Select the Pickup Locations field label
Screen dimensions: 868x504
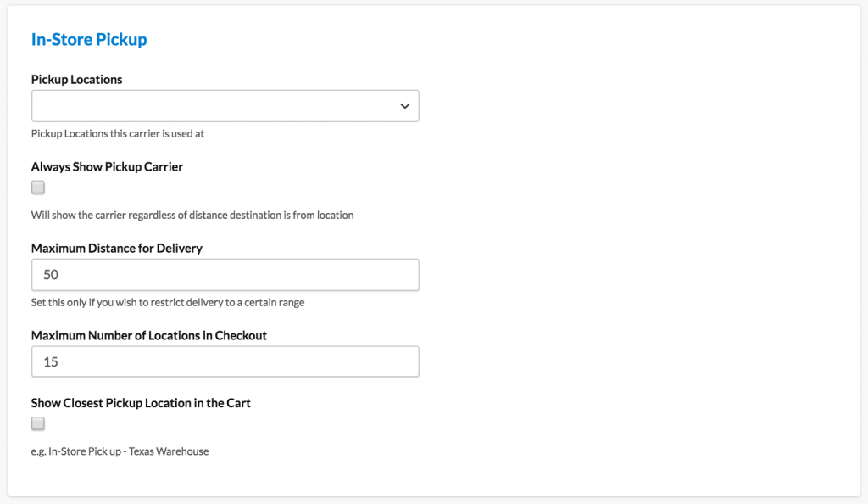76,80
